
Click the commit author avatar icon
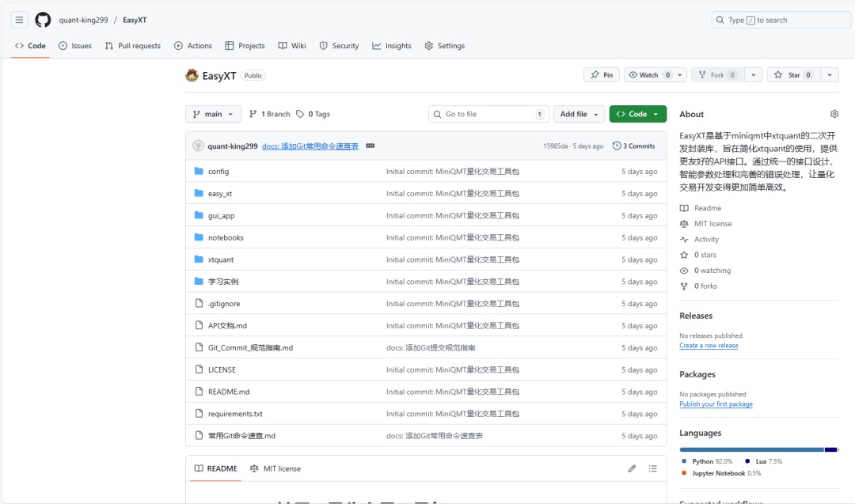click(x=198, y=146)
